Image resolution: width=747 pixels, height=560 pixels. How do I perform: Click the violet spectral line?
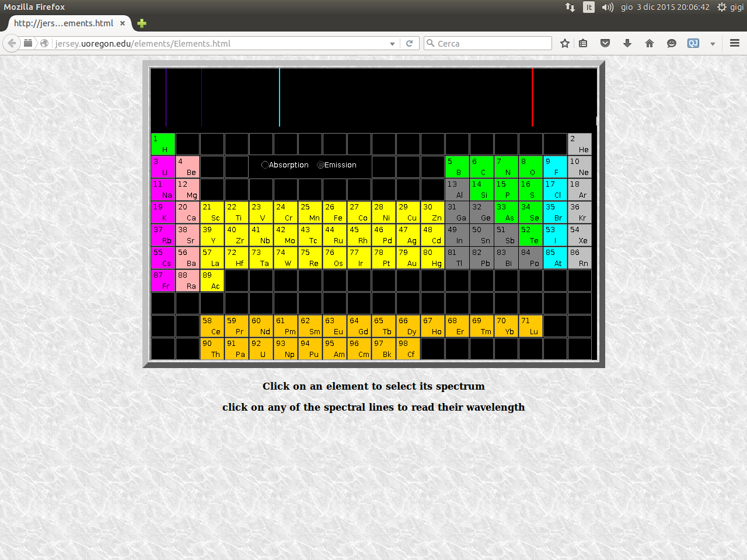coord(166,97)
